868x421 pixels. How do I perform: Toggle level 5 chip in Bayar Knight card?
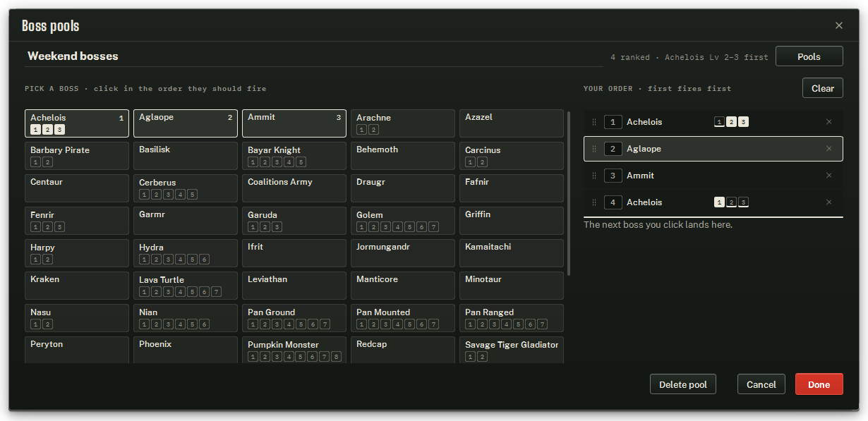[x=301, y=162]
